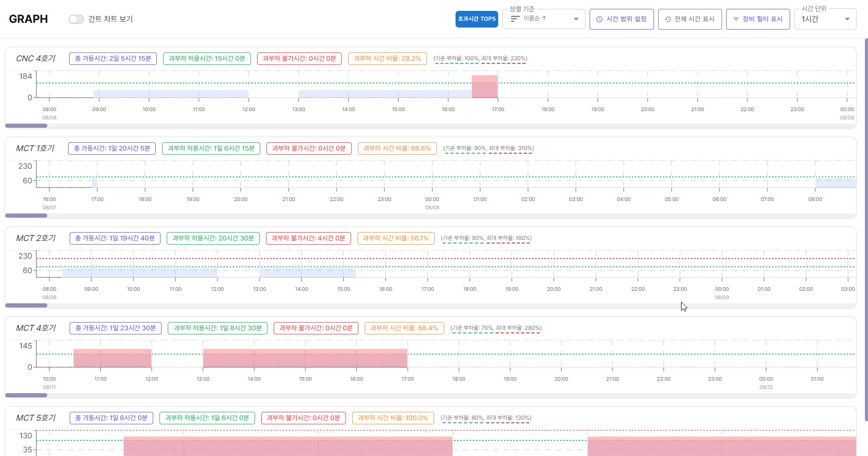Click the history icon for 전체 시간 표시
The height and width of the screenshot is (456, 868).
tap(668, 19)
